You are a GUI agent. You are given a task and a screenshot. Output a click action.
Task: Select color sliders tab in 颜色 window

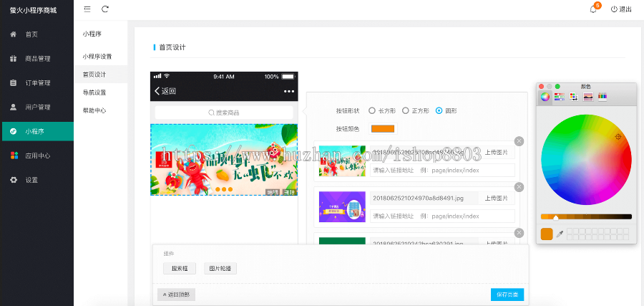coord(559,97)
